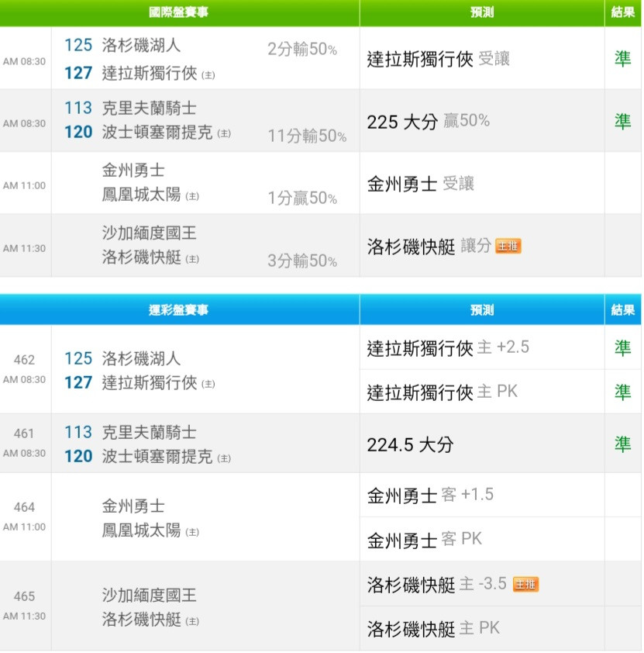Click 達拉斯獨行俠 (主) team in game 462 row
Screen dimensions: 644x653
tap(159, 382)
